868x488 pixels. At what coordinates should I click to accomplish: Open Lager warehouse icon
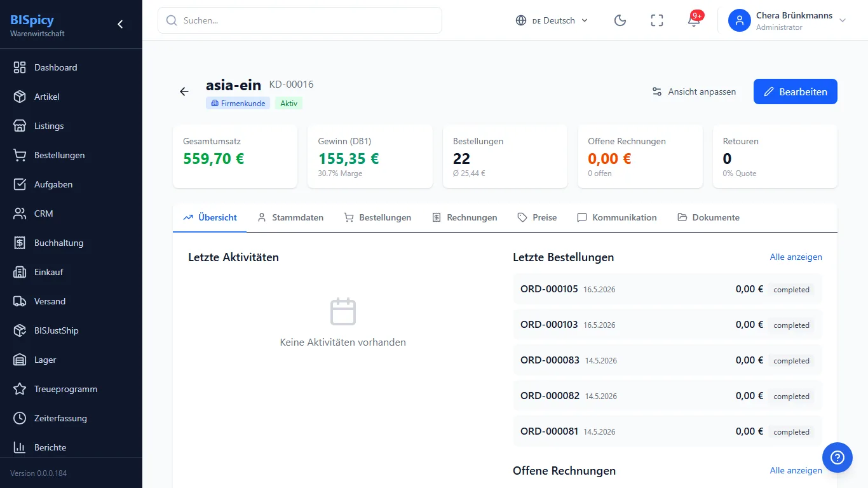coord(20,360)
